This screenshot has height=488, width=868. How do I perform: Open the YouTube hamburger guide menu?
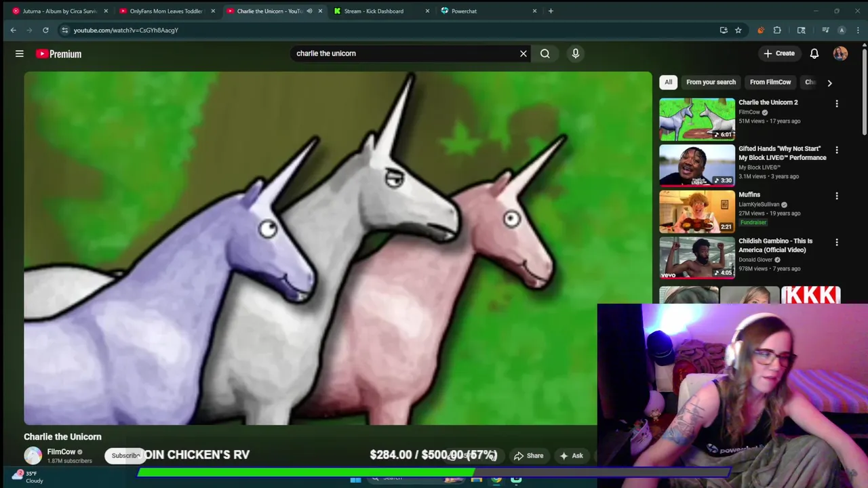point(20,54)
